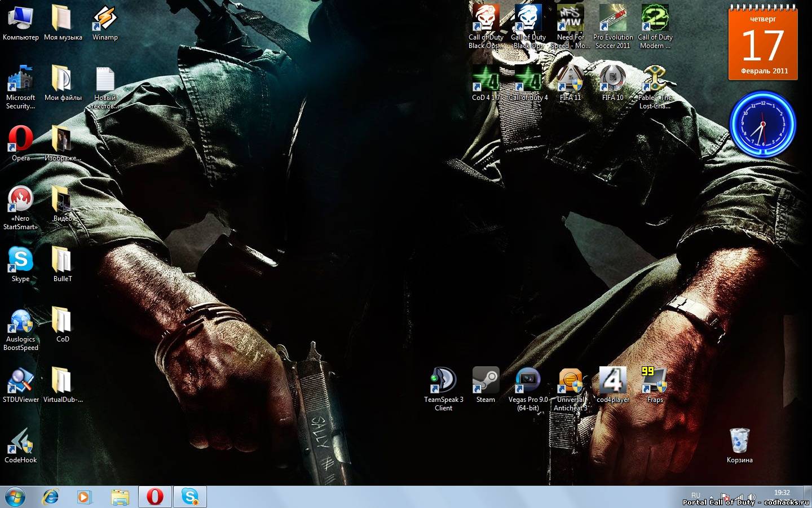Image resolution: width=812 pixels, height=508 pixels.
Task: Launch Pro Evolution Soccer 2011
Action: point(613,27)
